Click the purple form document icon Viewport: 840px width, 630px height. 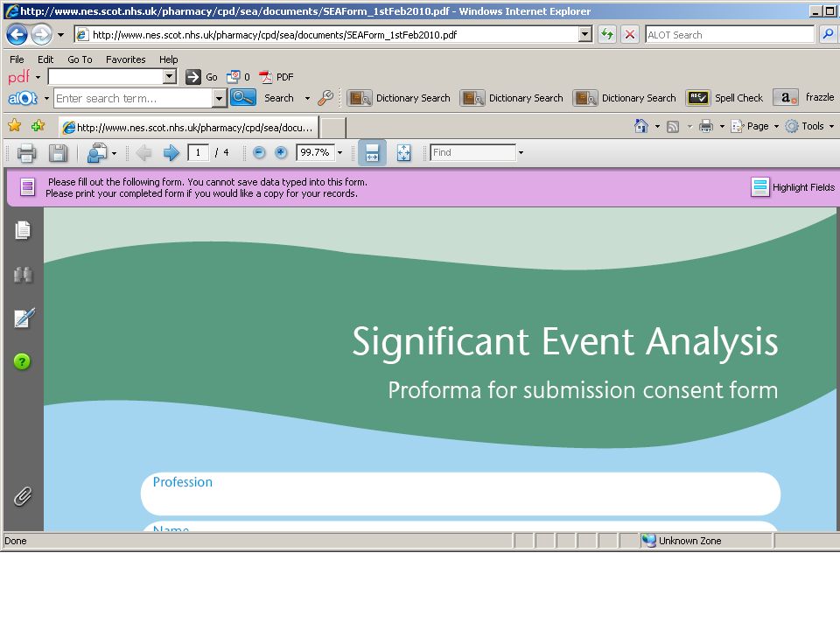tap(27, 187)
